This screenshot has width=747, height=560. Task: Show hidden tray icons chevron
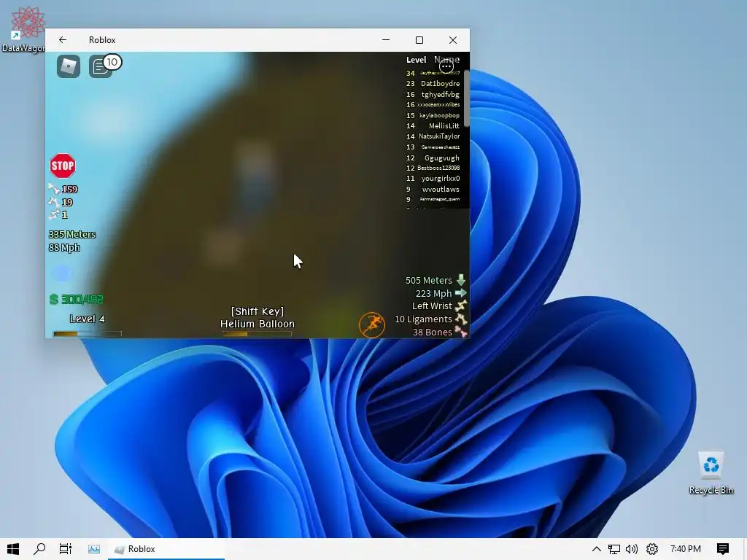click(x=596, y=549)
